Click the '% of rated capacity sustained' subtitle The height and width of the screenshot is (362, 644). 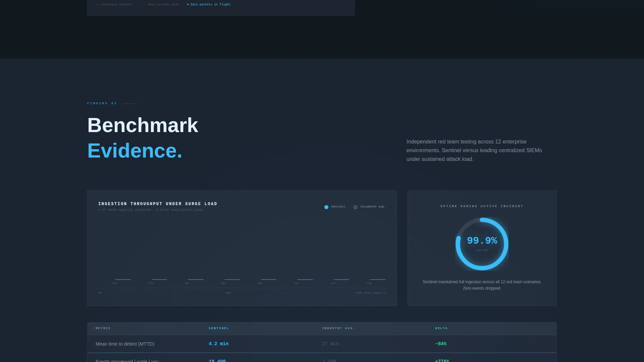(151, 210)
